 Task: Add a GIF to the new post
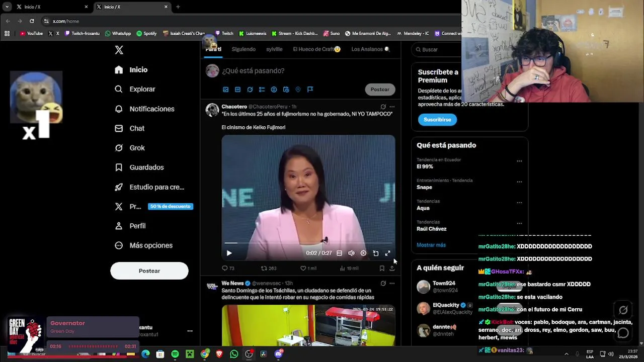(237, 89)
